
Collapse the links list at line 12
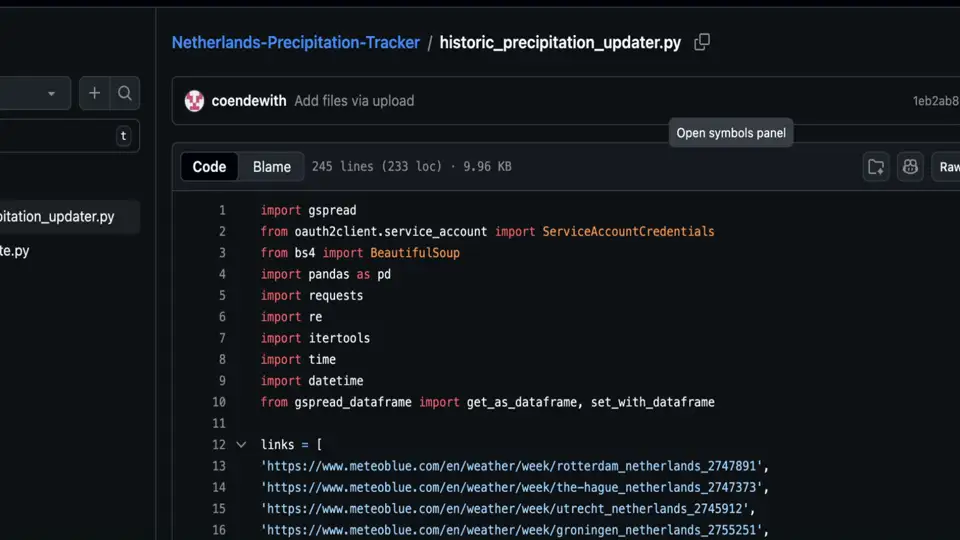[x=241, y=445]
